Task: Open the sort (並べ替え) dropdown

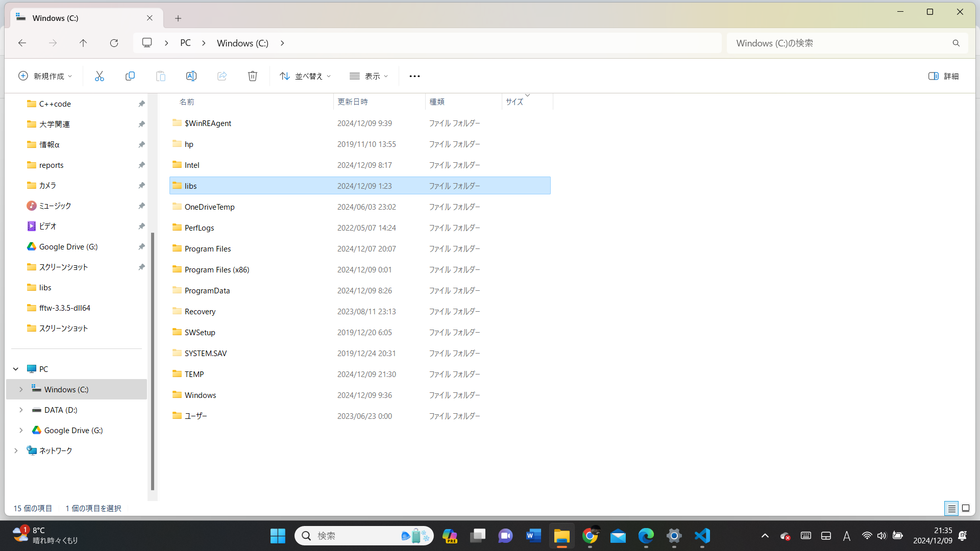Action: point(305,76)
